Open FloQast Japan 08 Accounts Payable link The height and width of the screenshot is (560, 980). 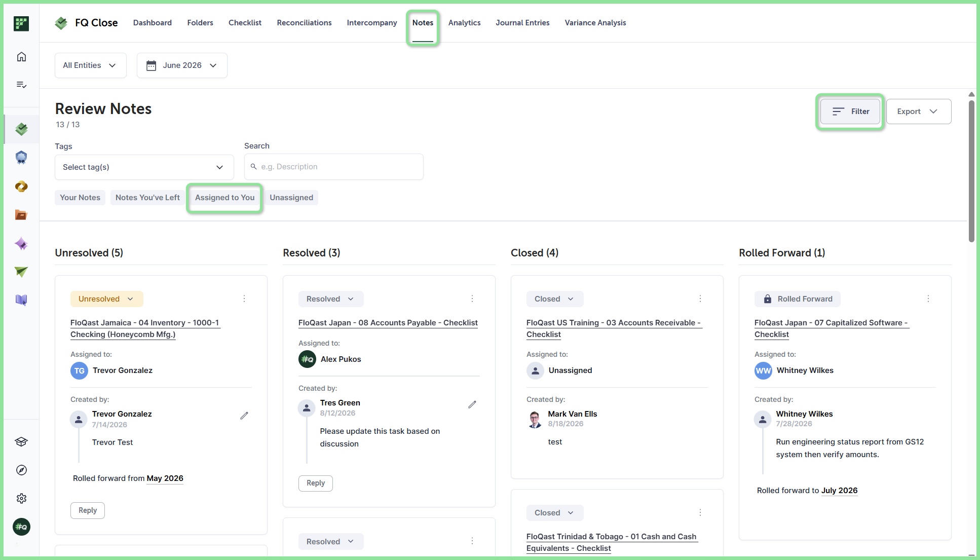coord(388,323)
